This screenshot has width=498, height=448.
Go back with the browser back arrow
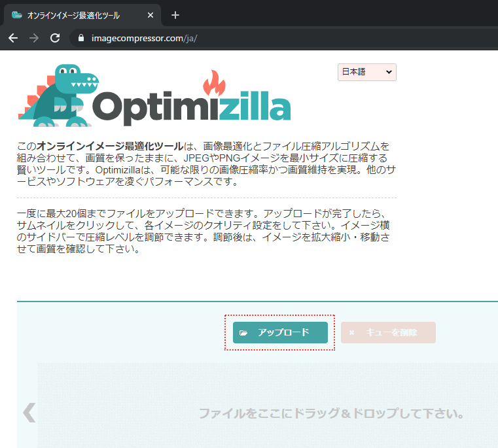click(x=13, y=38)
